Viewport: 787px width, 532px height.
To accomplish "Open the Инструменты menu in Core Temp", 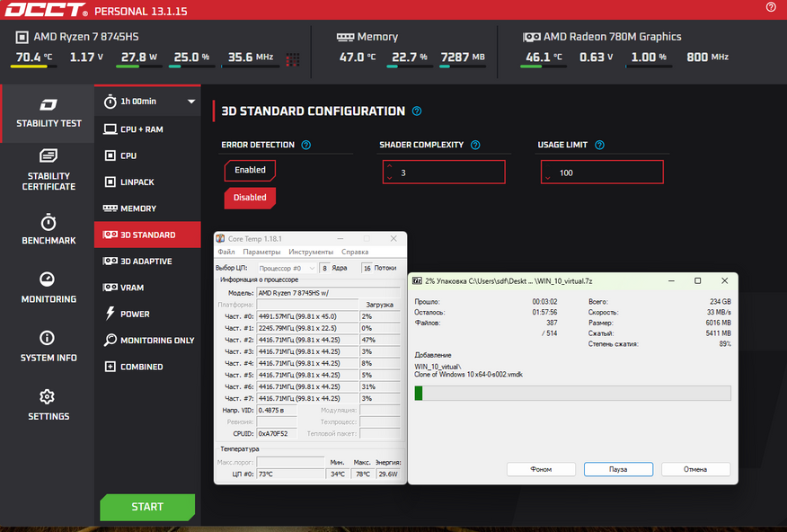I will [311, 252].
